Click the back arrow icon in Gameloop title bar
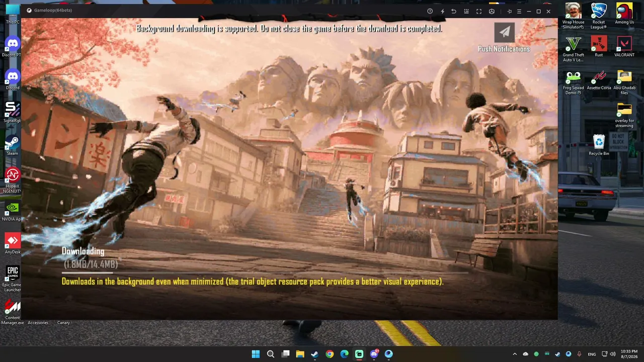 pyautogui.click(x=454, y=11)
